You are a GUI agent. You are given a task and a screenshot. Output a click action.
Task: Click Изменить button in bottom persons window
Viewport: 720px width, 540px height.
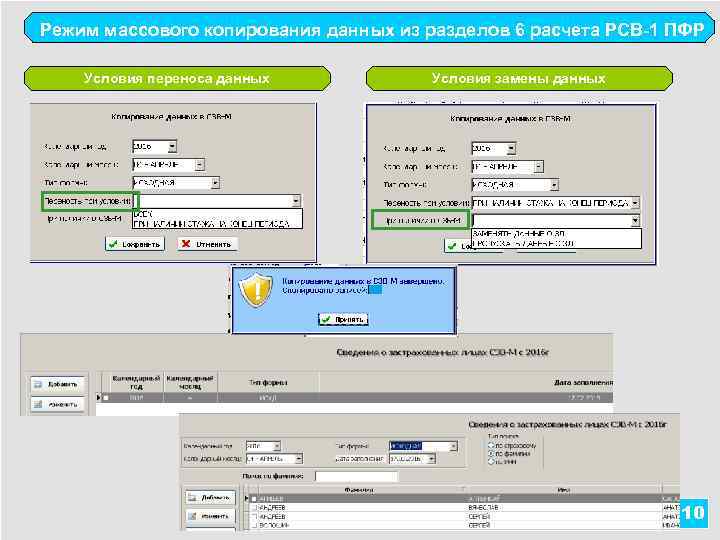[x=211, y=516]
